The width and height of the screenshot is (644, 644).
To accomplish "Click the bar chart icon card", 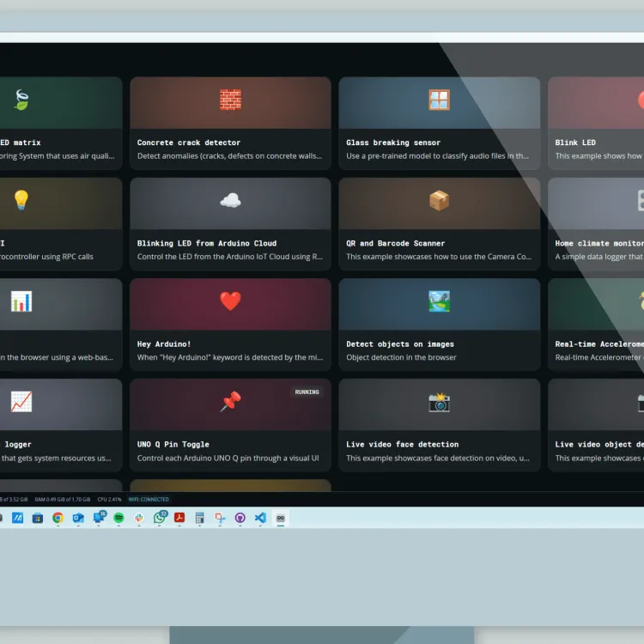I will pyautogui.click(x=21, y=301).
